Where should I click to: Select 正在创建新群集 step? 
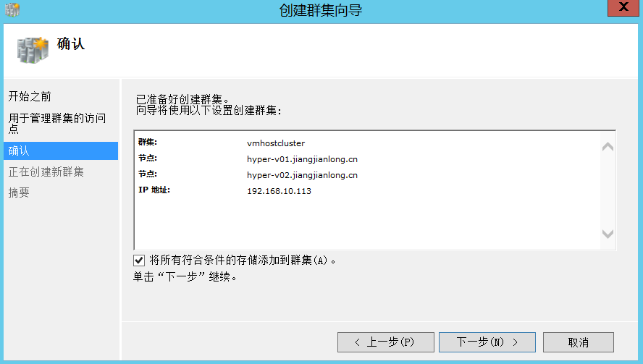click(46, 172)
